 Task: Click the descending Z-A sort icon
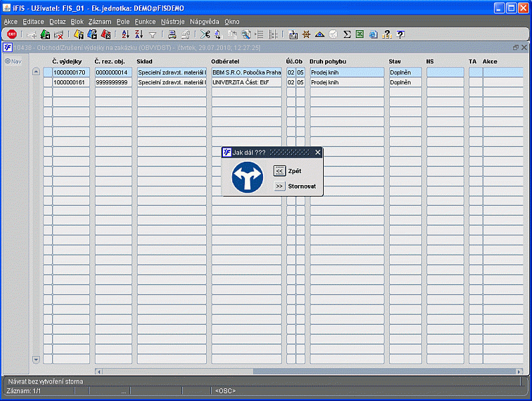tap(138, 34)
